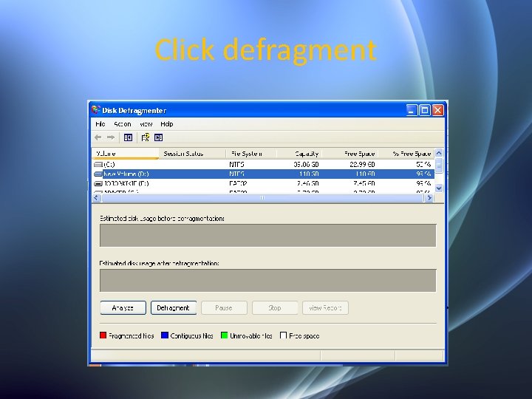This screenshot has width=532, height=399.
Task: Click the 'Fragmented files' legend label
Action: point(132,336)
